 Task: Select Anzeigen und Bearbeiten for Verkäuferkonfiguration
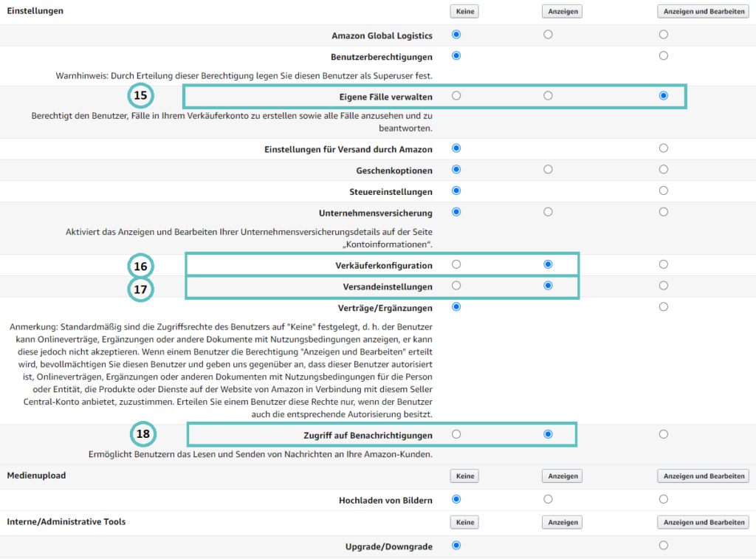[664, 264]
